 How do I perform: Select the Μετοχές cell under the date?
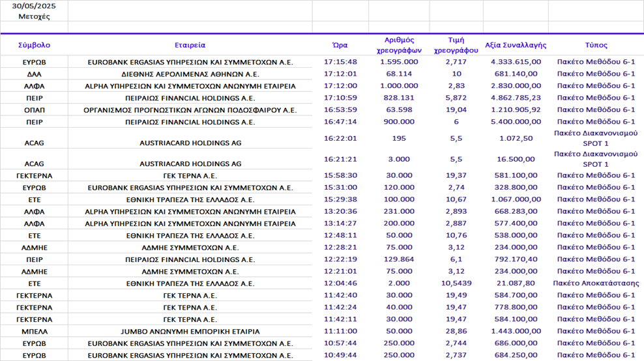click(x=34, y=16)
